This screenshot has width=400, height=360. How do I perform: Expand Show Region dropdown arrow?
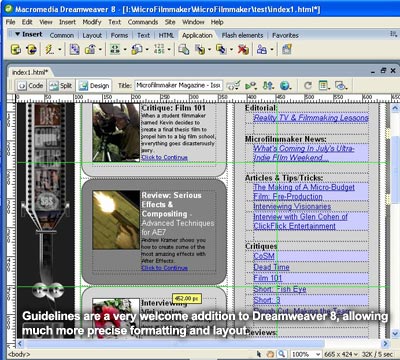[x=100, y=50]
